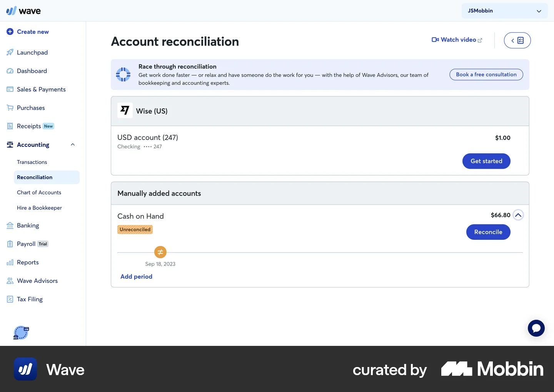Click the Wave Advisors people icon
The width and height of the screenshot is (554, 392).
[10, 281]
